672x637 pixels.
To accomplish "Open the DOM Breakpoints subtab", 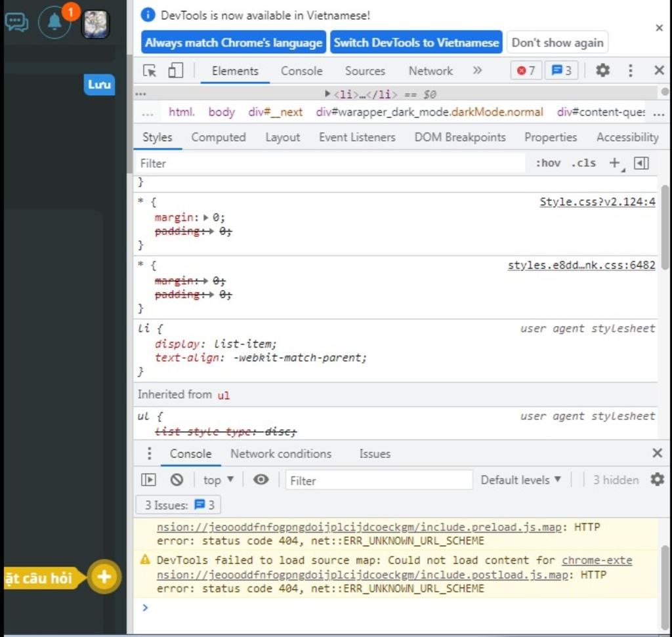I will [x=460, y=138].
